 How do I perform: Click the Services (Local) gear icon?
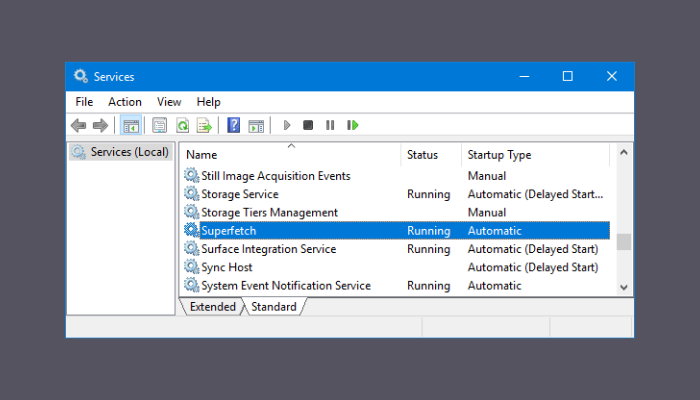pos(79,152)
